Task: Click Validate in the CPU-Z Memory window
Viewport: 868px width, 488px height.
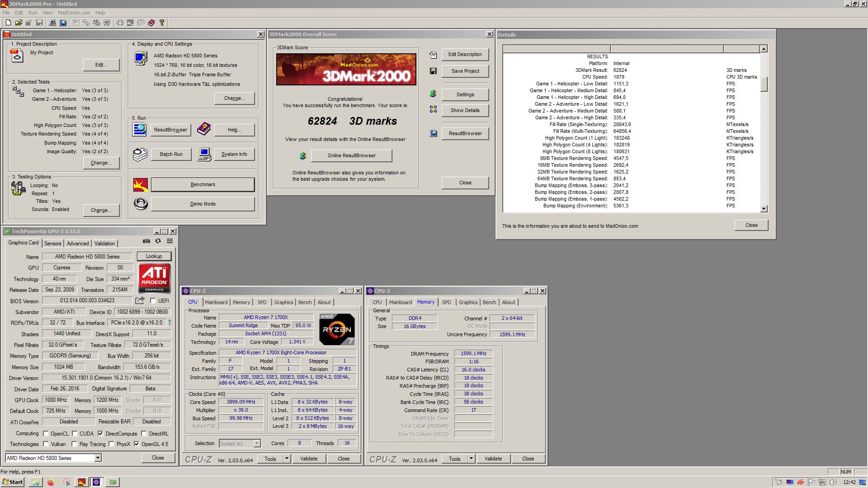Action: 493,459
